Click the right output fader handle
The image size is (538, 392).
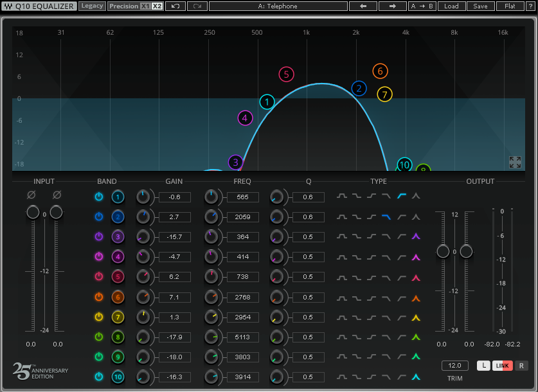[x=466, y=251]
